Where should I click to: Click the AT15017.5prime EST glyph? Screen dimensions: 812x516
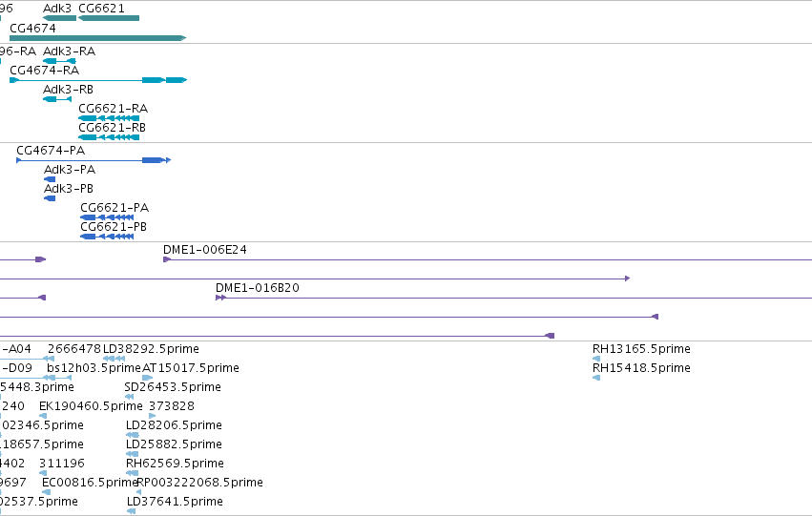pos(147,378)
